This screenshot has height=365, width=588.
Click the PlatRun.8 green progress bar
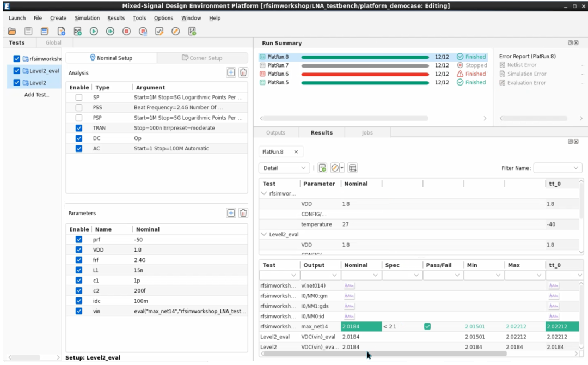[x=365, y=57]
